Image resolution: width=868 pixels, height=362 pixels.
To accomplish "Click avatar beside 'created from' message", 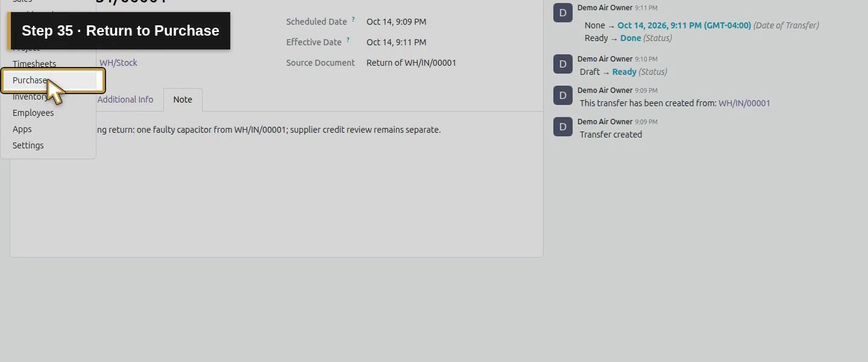I will [x=563, y=95].
